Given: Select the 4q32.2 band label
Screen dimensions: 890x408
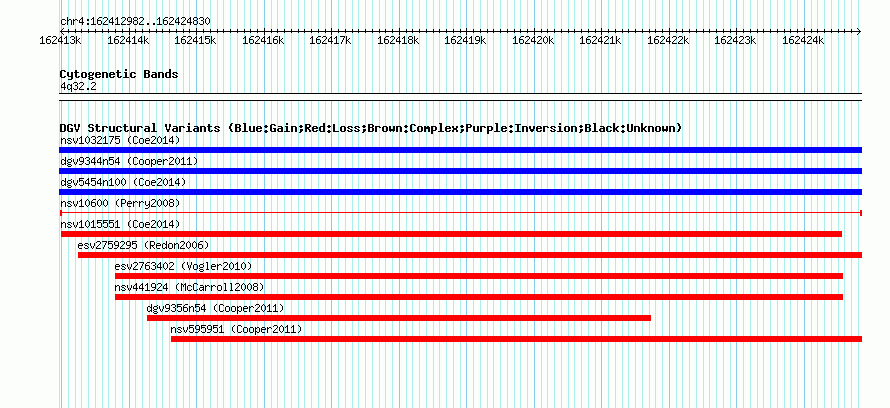Looking at the screenshot, I should 78,86.
